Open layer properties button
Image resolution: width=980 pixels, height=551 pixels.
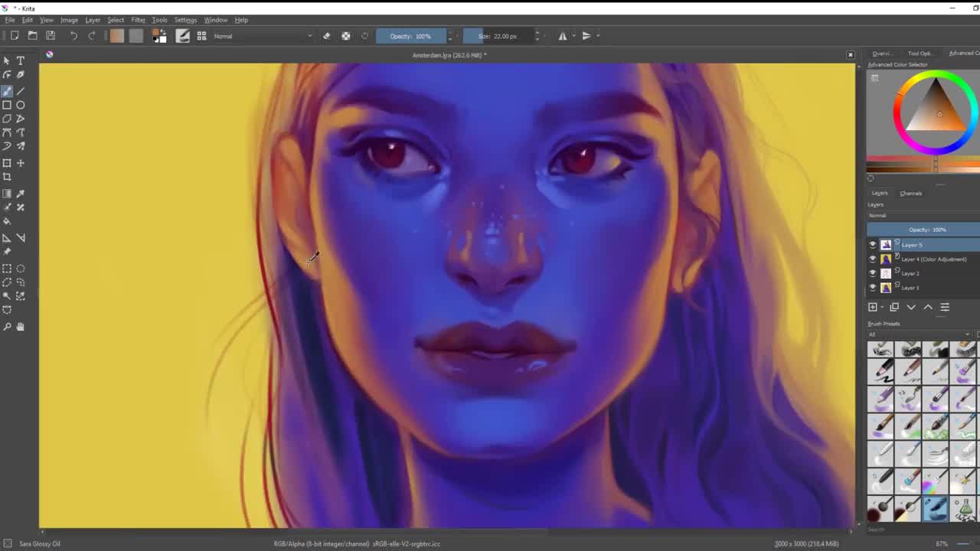click(945, 308)
